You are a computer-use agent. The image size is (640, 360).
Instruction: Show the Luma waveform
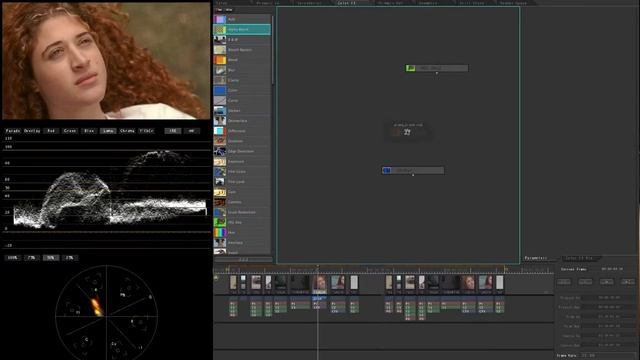pos(108,131)
